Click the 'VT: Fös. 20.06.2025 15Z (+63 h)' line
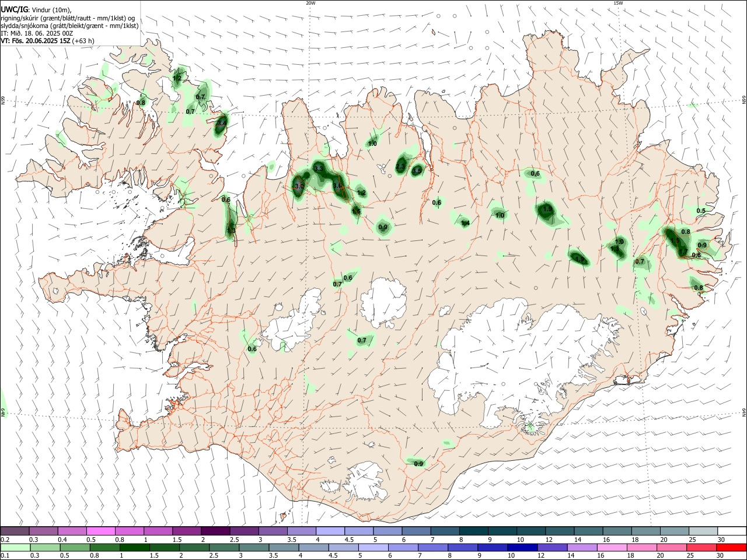The height and width of the screenshot is (560, 747). [x=47, y=41]
